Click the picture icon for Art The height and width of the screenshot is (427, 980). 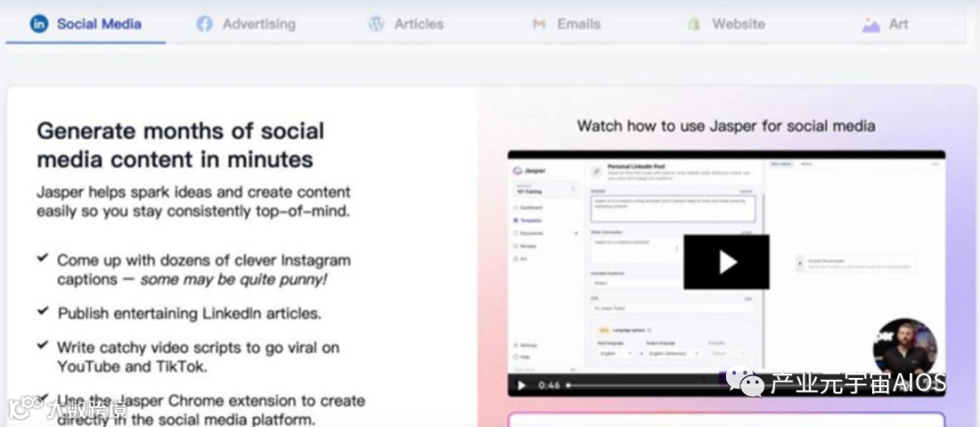click(870, 25)
